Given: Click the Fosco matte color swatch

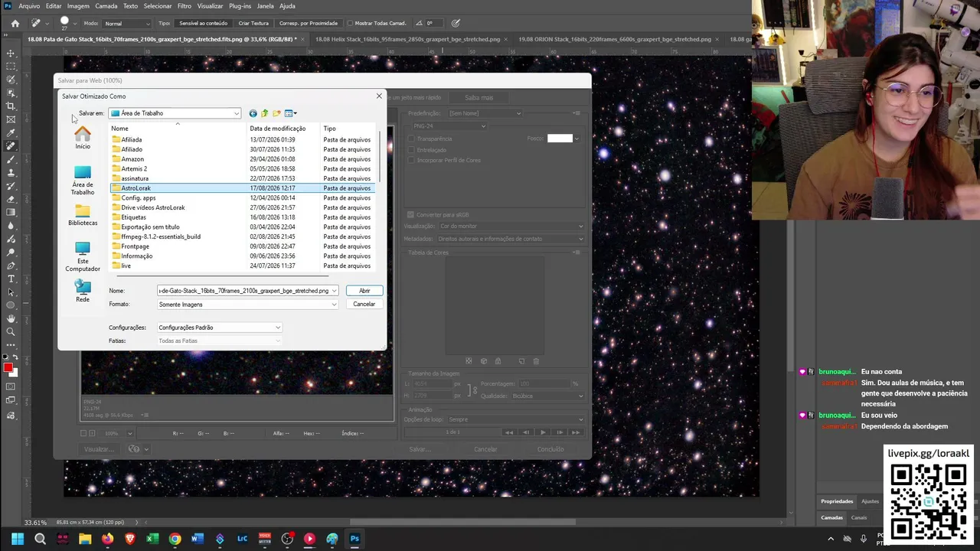Looking at the screenshot, I should tap(560, 139).
